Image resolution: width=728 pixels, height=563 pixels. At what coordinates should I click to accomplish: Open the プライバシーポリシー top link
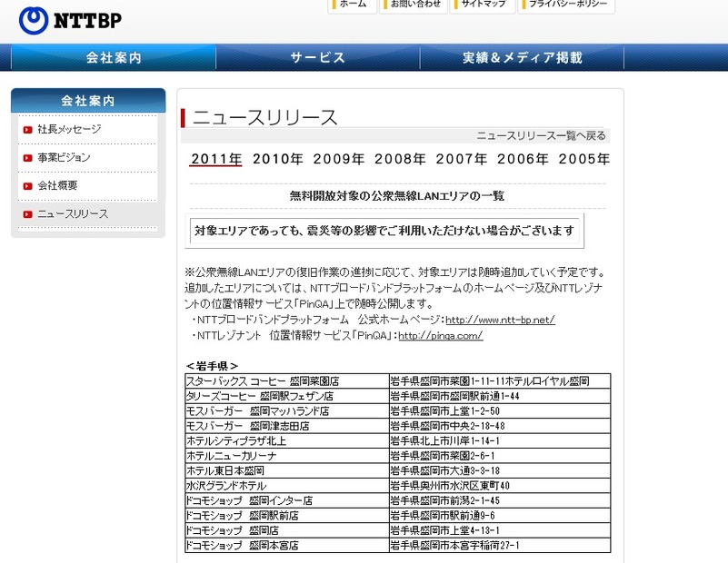click(566, 5)
